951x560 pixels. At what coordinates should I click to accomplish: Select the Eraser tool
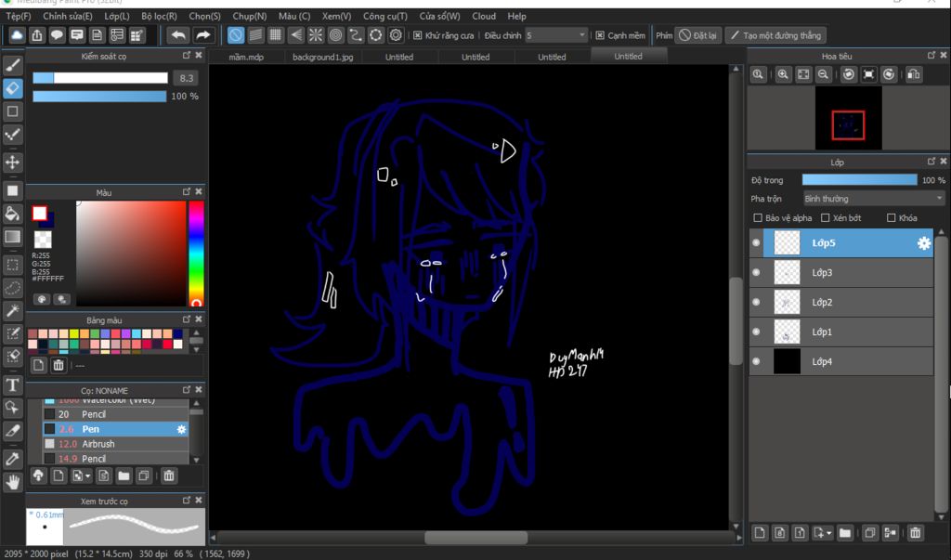click(x=12, y=88)
